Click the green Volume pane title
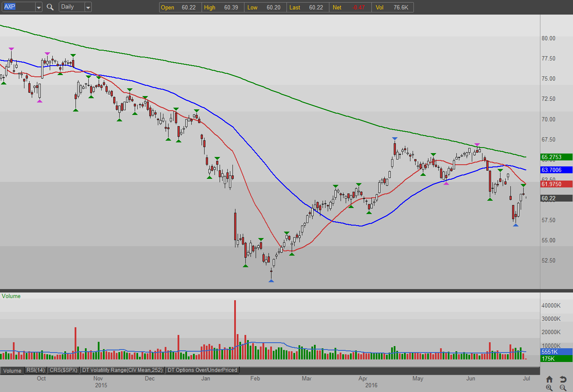Image resolution: width=573 pixels, height=392 pixels. coord(11,296)
